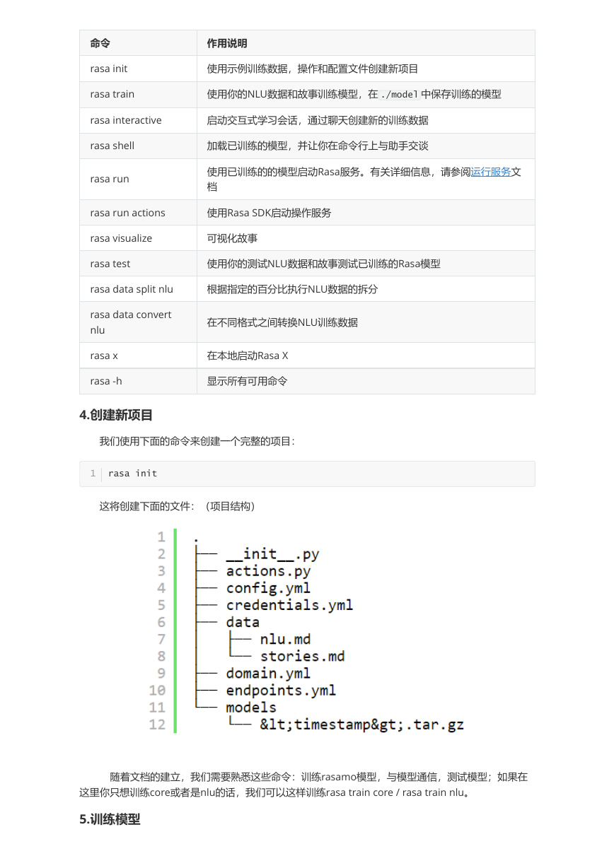
Task: Click the 'actions.py' file name
Action: coord(268,571)
